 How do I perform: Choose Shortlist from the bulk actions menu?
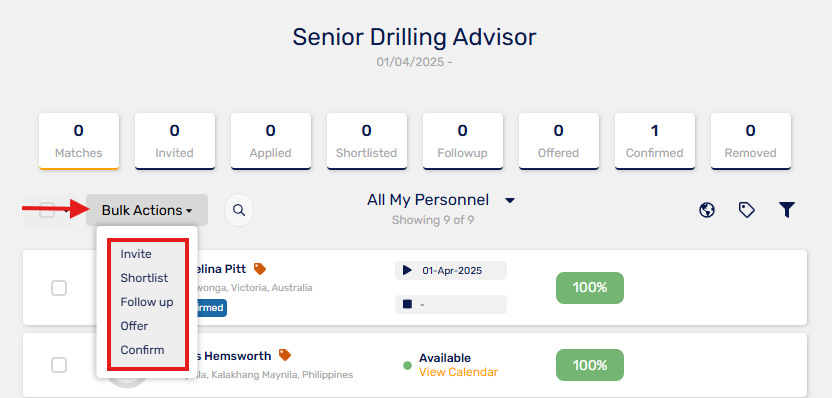pyautogui.click(x=144, y=278)
